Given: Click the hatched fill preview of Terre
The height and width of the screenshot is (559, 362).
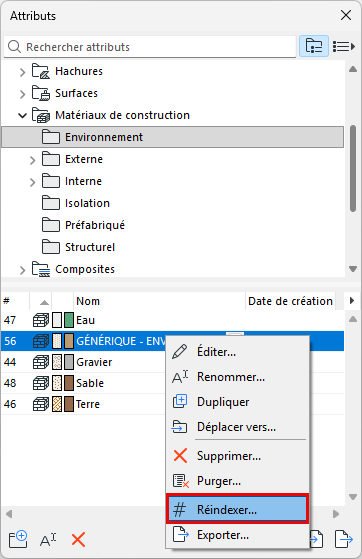Looking at the screenshot, I should 57,404.
